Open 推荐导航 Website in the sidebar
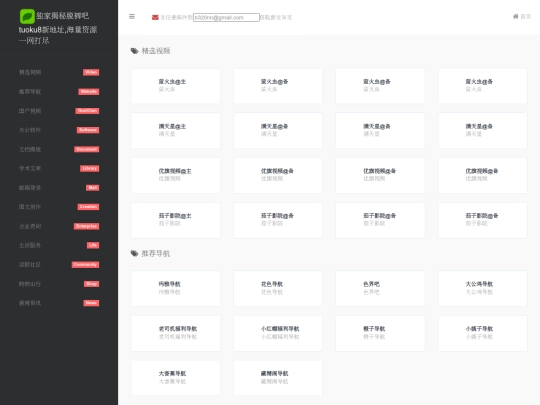The height and width of the screenshot is (405, 540). 59,92
